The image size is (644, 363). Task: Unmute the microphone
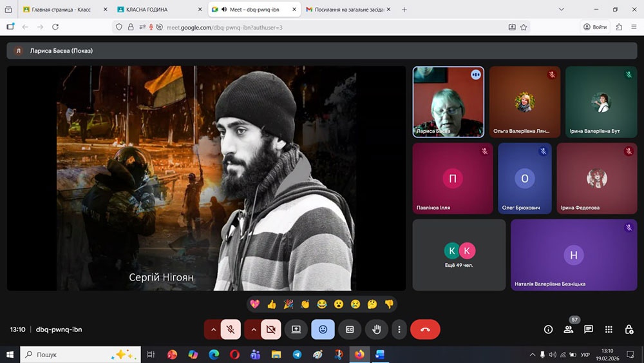coord(231,329)
